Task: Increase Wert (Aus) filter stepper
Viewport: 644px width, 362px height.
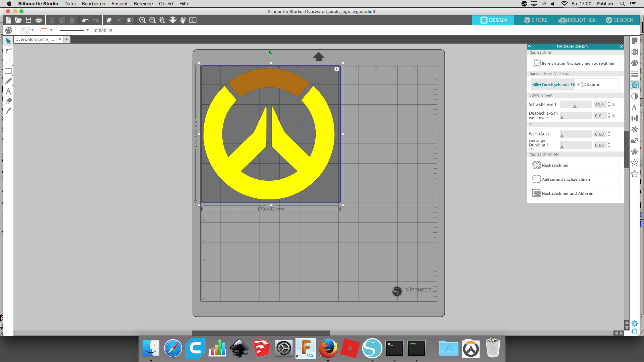Action: 609,132
